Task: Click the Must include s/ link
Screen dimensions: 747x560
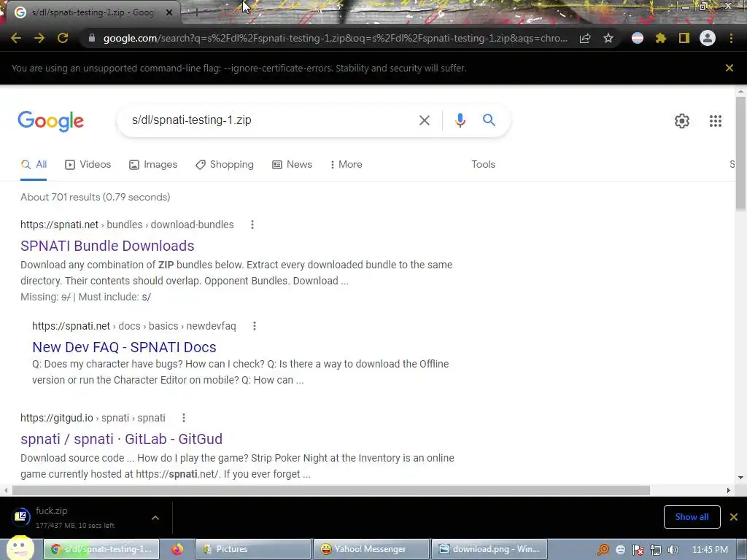Action: click(x=146, y=297)
